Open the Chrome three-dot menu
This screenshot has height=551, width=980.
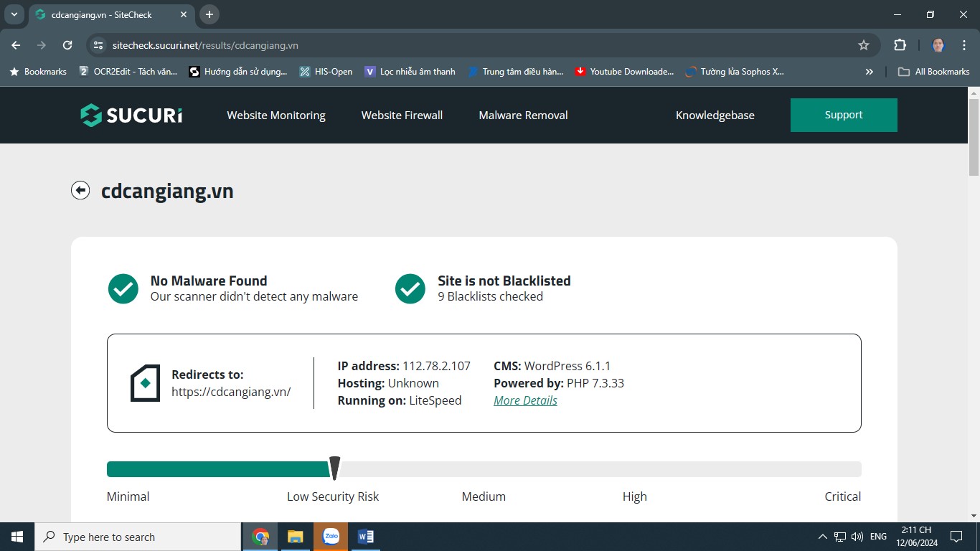[963, 45]
